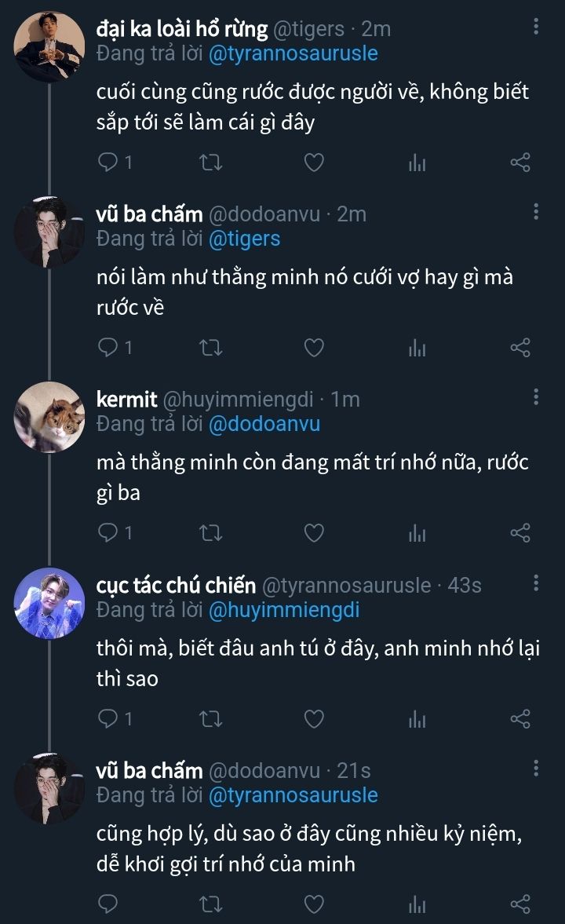This screenshot has width=565, height=924.
Task: Like cục tác chú chiến's reply
Action: (314, 719)
